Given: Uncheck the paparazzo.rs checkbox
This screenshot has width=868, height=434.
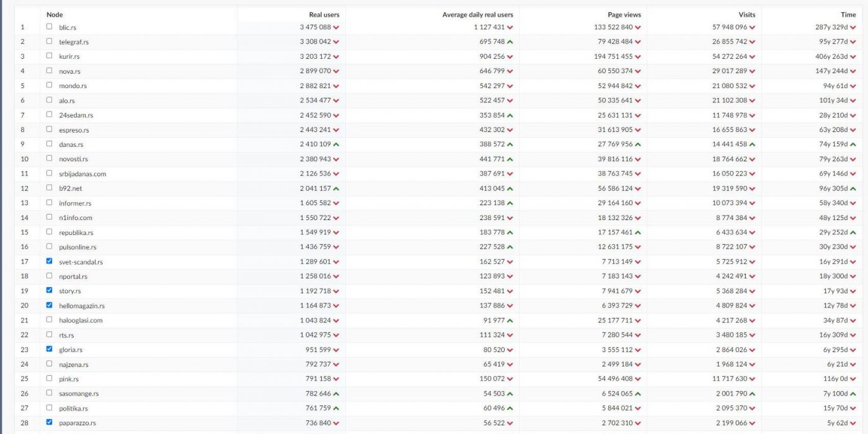Looking at the screenshot, I should click(49, 422).
